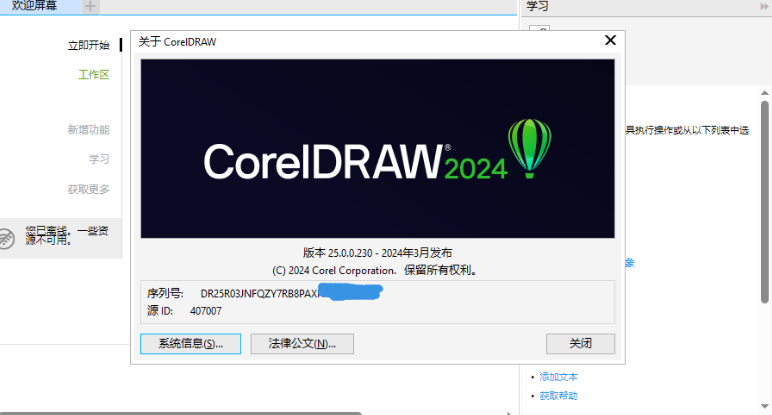
Task: Open 系统信息(S)... button
Action: coord(191,344)
